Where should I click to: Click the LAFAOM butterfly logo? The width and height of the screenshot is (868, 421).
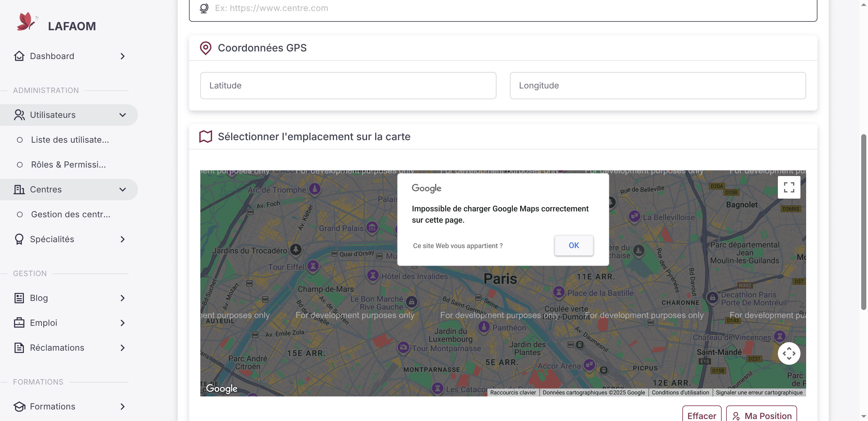(x=27, y=22)
